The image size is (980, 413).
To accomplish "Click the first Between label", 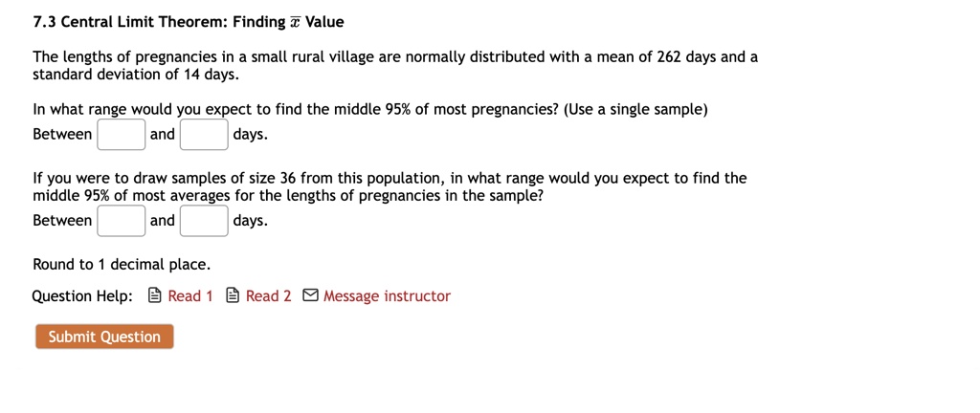I will [62, 134].
